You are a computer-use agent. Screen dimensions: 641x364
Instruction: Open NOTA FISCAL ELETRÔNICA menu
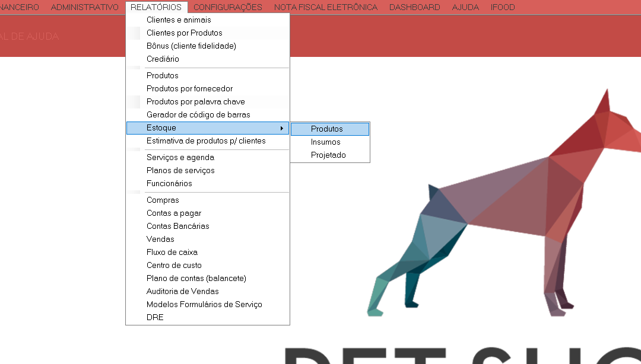[326, 7]
